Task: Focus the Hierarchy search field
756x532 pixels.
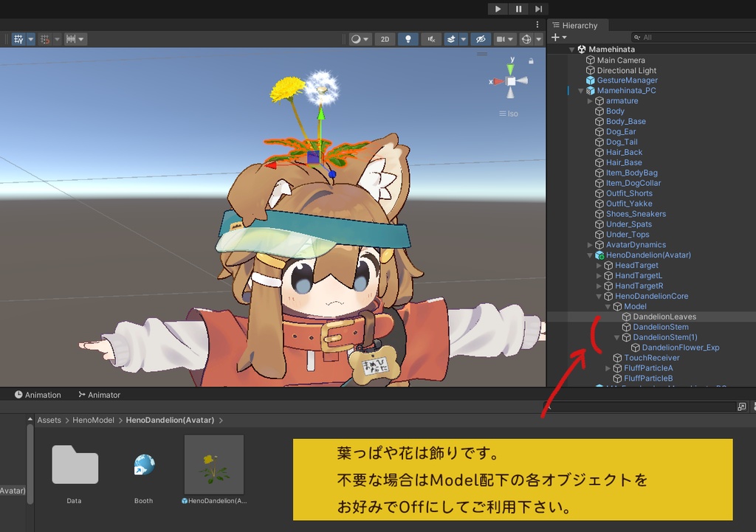Action: [x=694, y=37]
